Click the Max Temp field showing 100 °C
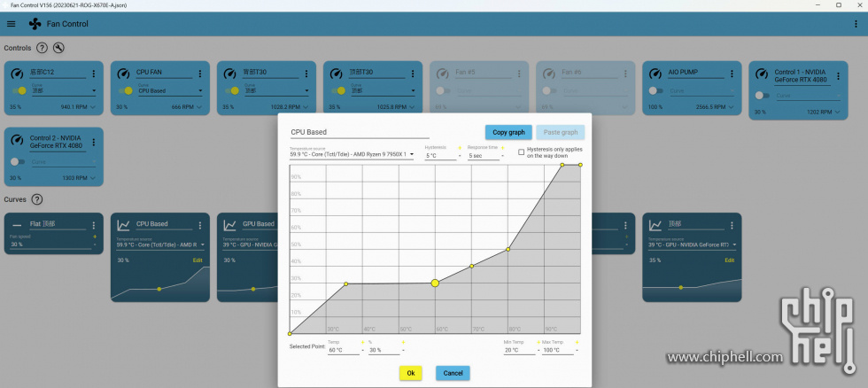The height and width of the screenshot is (388, 868). pos(558,350)
